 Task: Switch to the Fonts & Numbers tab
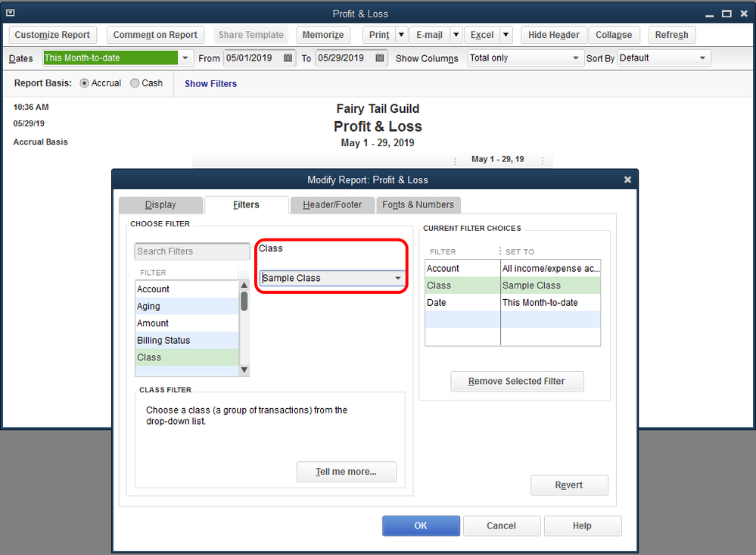418,204
